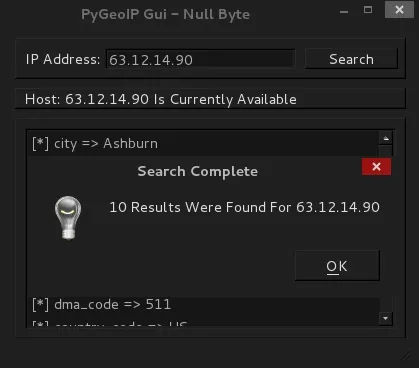Click the window resize grip corner
The width and height of the screenshot is (419, 368).
click(x=406, y=355)
